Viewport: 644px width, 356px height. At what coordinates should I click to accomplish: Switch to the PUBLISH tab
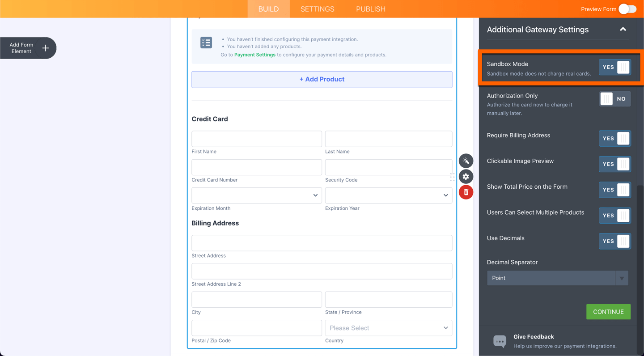click(x=371, y=9)
